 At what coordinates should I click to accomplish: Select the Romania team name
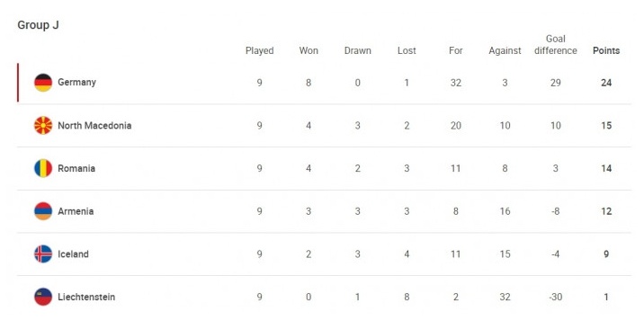point(76,168)
